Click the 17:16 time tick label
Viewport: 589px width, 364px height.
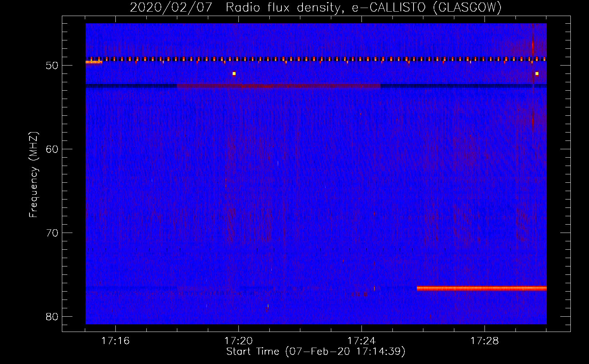pos(115,341)
